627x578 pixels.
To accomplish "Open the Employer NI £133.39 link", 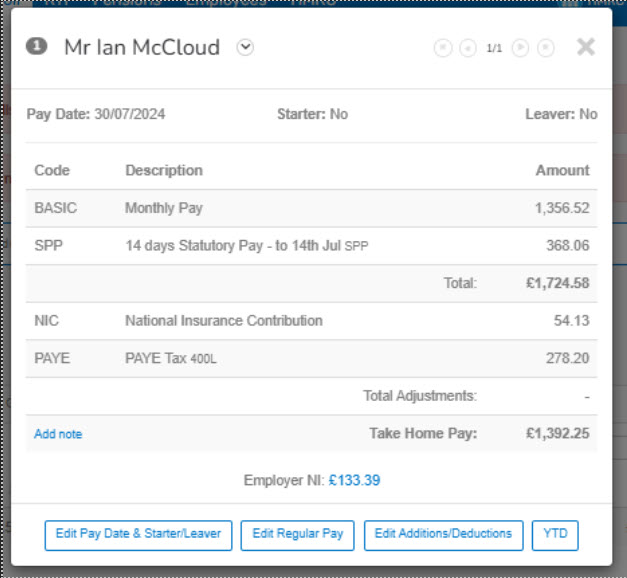I will 354,481.
